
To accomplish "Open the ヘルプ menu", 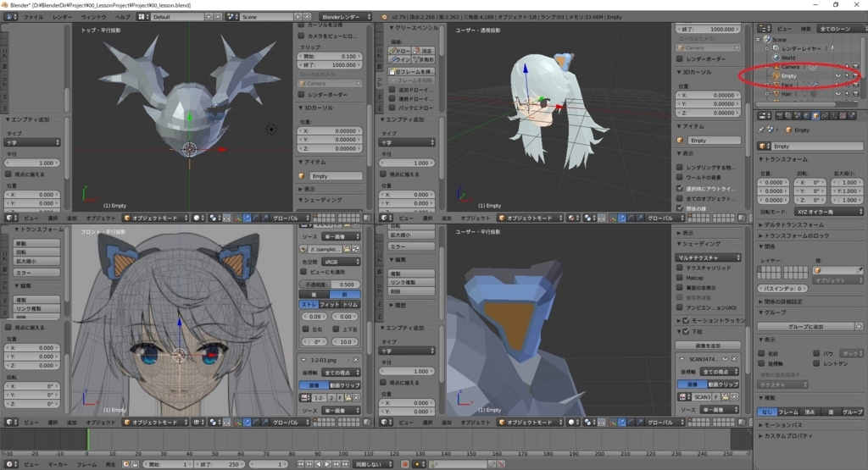I will pyautogui.click(x=122, y=17).
